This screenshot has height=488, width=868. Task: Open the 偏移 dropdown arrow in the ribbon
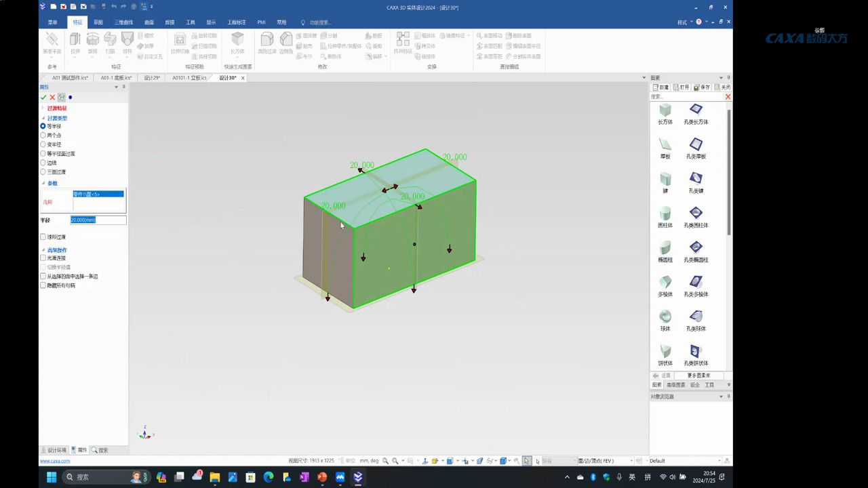click(384, 56)
